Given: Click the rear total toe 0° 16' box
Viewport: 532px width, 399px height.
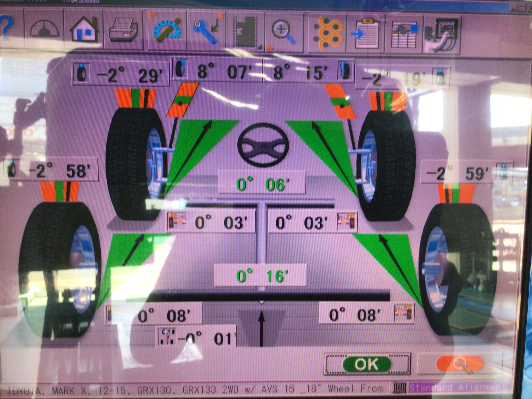Looking at the screenshot, I should (260, 276).
